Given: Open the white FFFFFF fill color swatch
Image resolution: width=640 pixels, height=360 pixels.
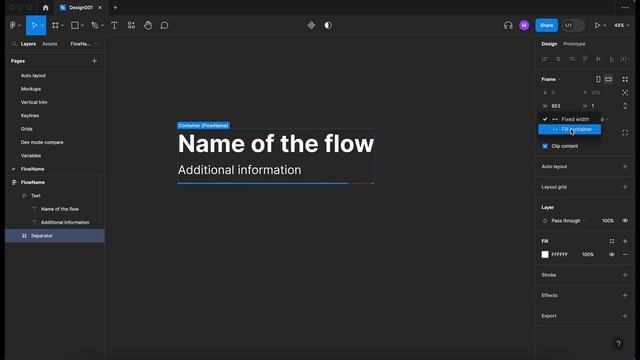Looking at the screenshot, I should pyautogui.click(x=545, y=255).
